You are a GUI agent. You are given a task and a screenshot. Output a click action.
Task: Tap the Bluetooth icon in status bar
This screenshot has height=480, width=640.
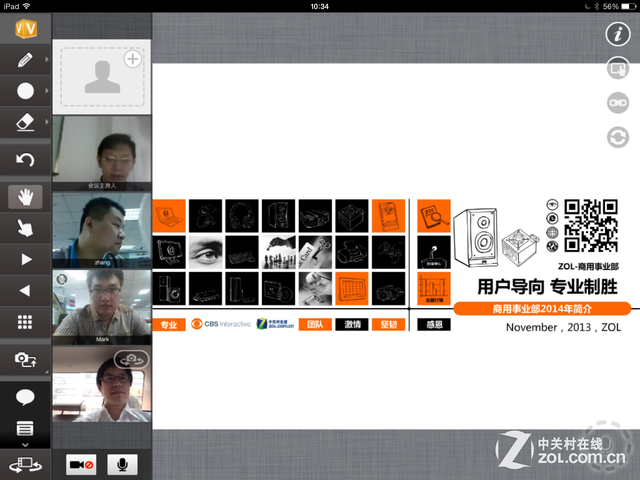596,6
